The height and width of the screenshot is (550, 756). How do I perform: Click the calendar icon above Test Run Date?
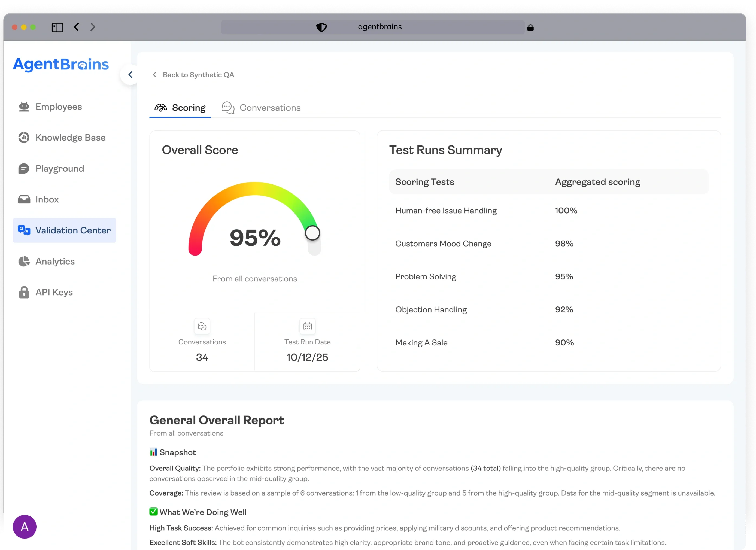coord(307,326)
